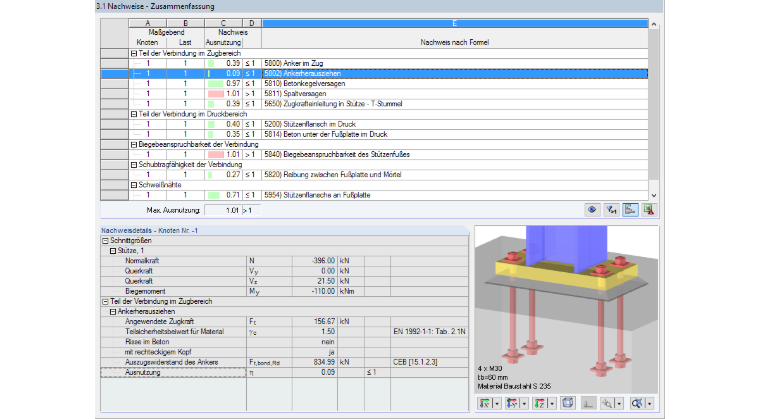Click reference 'CEB [15.1.2.3]'
This screenshot has width=760, height=419.
tap(415, 362)
